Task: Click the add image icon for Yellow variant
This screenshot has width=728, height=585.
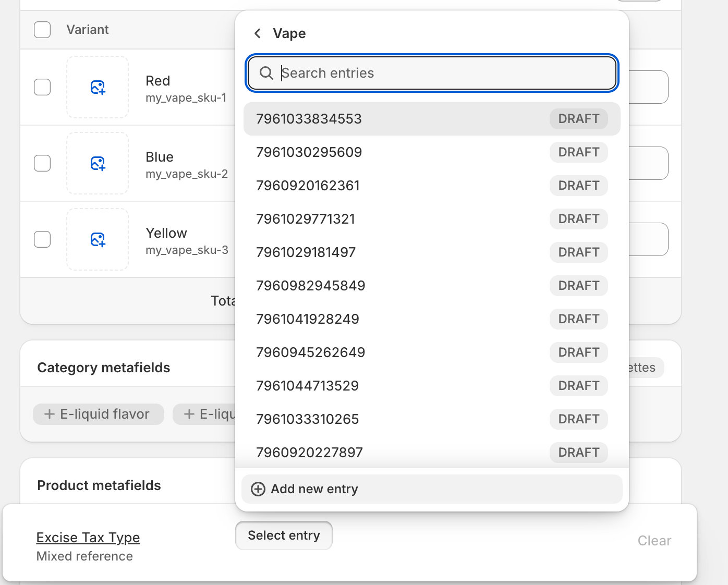Action: (x=98, y=239)
